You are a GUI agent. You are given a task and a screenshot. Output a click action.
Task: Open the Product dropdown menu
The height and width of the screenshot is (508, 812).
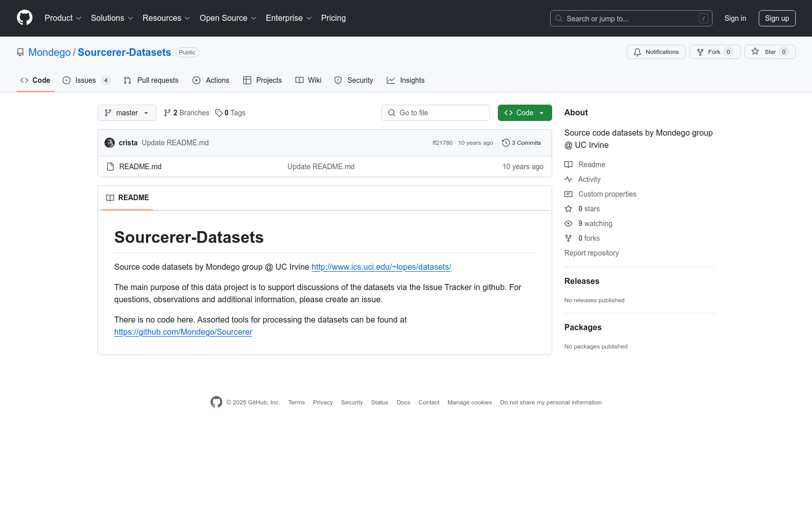coord(63,18)
